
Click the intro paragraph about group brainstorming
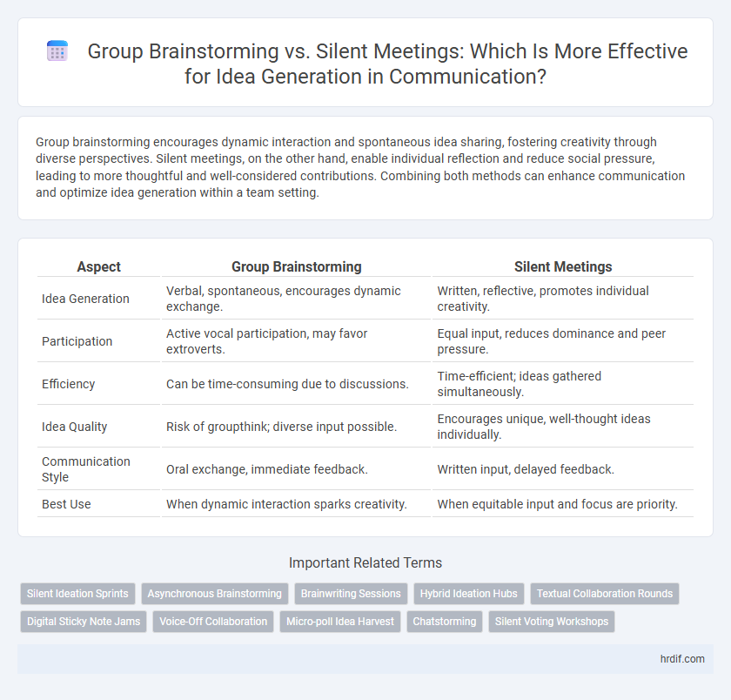(x=360, y=167)
